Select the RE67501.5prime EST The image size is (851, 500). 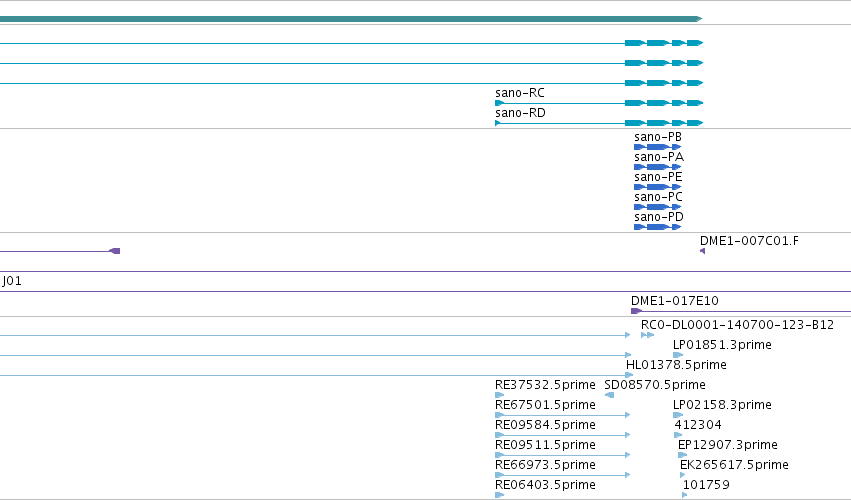point(545,405)
